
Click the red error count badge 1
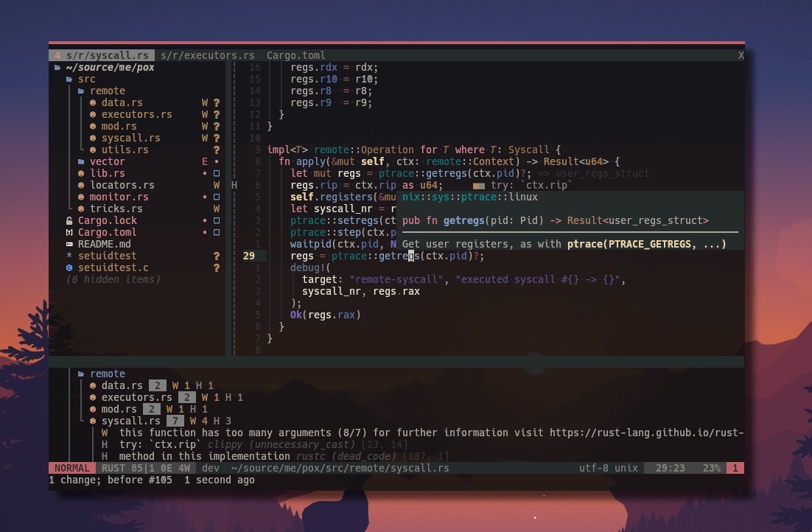click(x=735, y=469)
